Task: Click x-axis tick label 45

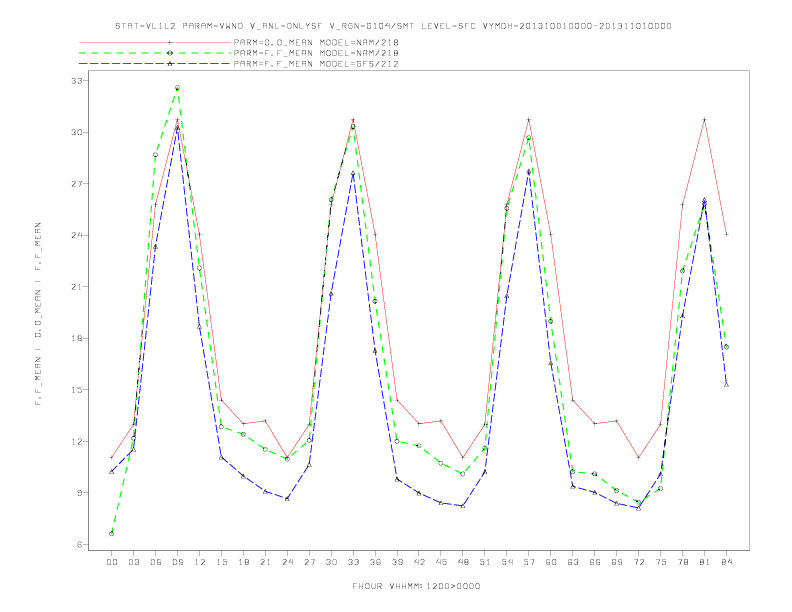Action: pos(441,562)
